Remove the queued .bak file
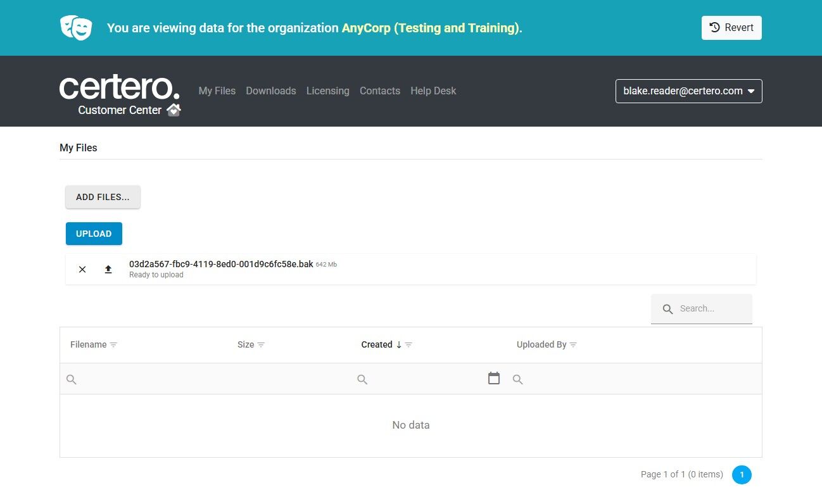 click(x=82, y=269)
